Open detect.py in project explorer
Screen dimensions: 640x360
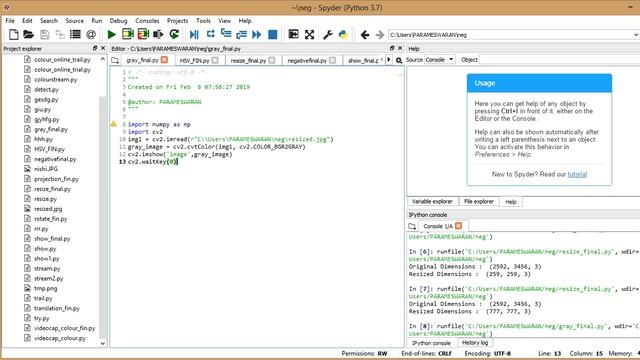pyautogui.click(x=47, y=89)
